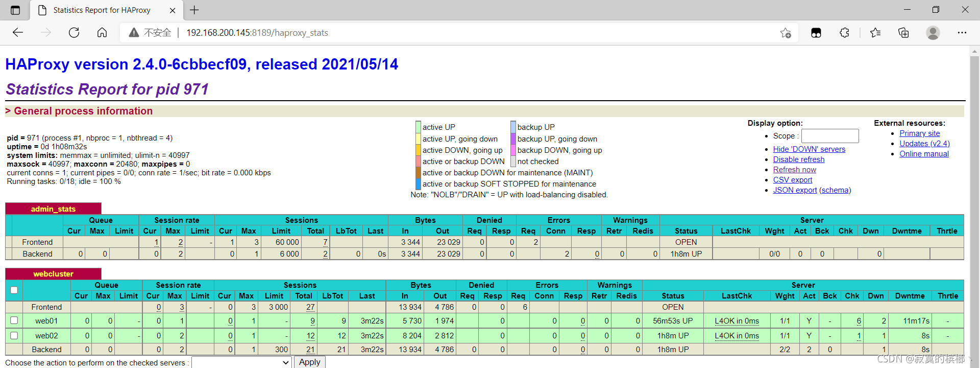
Task: Click admin_stats Frontend session limit 60 000
Action: click(x=287, y=242)
